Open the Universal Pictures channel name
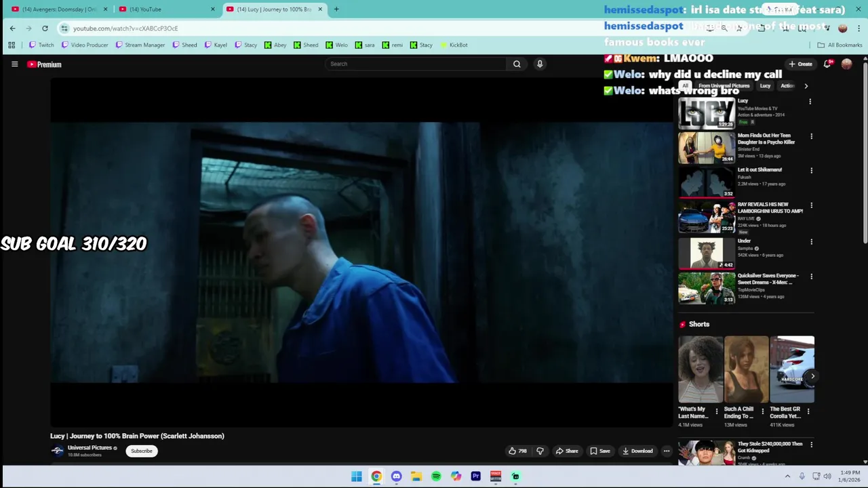 click(x=90, y=448)
